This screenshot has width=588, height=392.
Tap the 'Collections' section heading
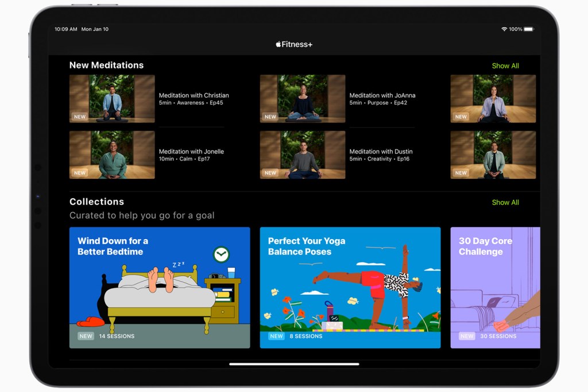pos(96,202)
